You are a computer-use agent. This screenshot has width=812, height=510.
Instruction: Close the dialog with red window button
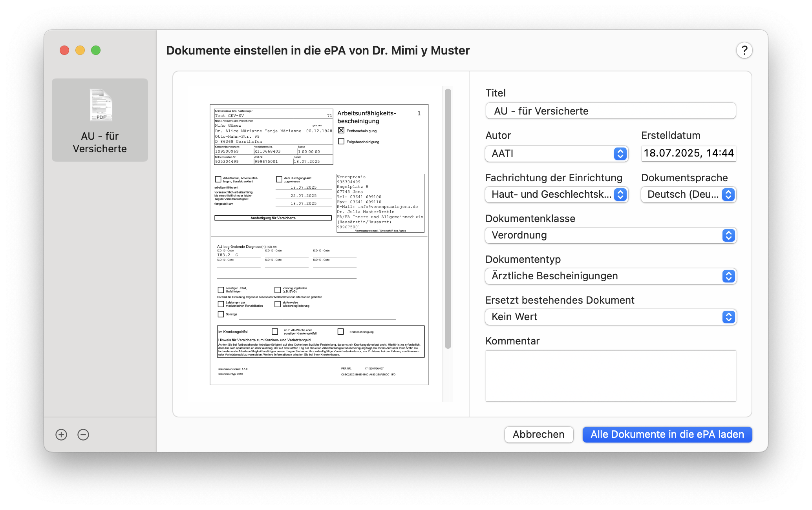[64, 50]
